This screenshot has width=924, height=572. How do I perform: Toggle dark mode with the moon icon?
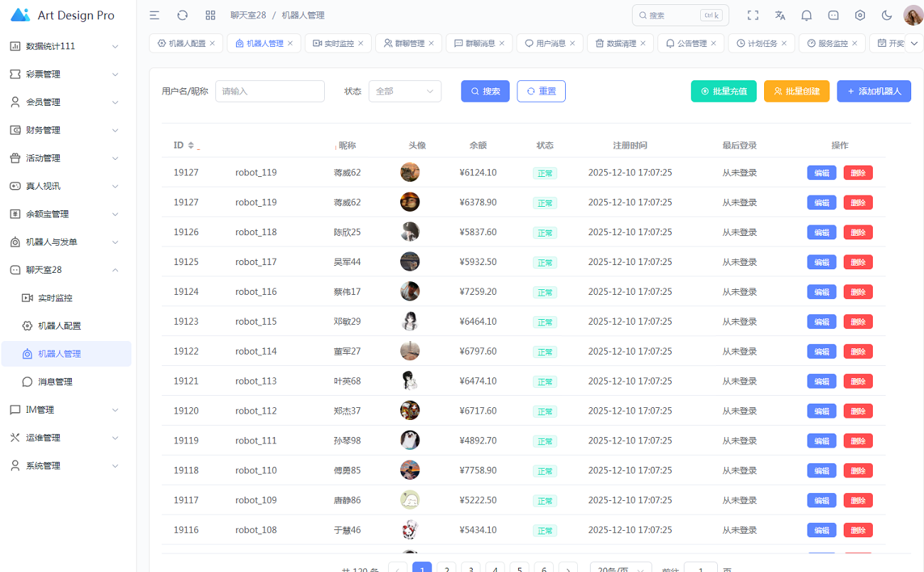(886, 15)
